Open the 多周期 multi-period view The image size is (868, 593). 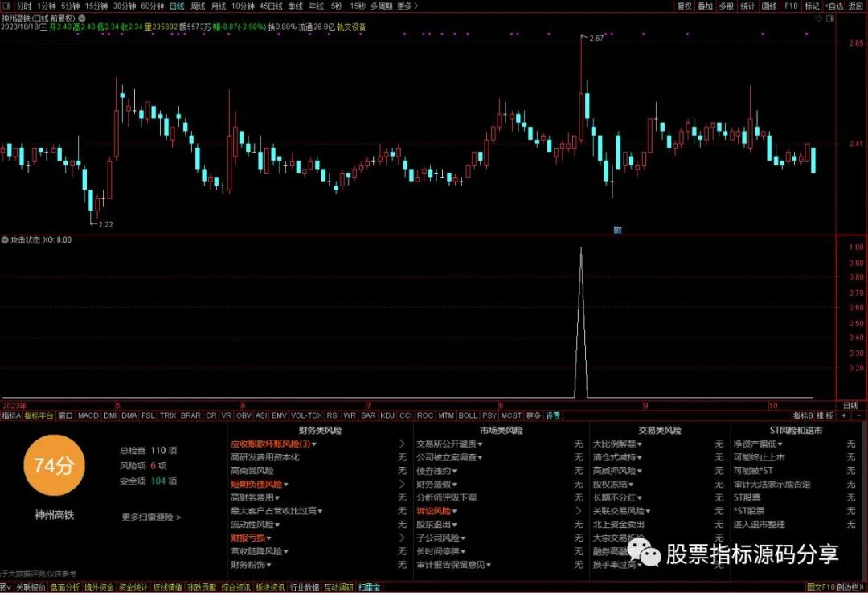tap(382, 6)
